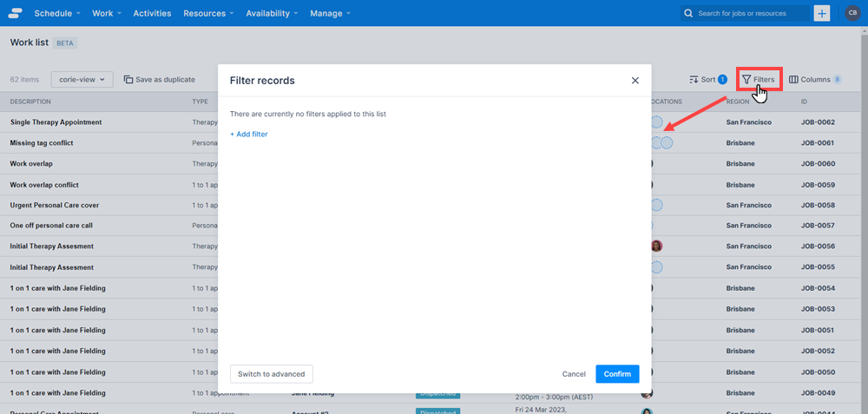Screen dimensions: 868x414
Task: Click empty allocation circle in JOB-0062 row
Action: click(x=657, y=122)
